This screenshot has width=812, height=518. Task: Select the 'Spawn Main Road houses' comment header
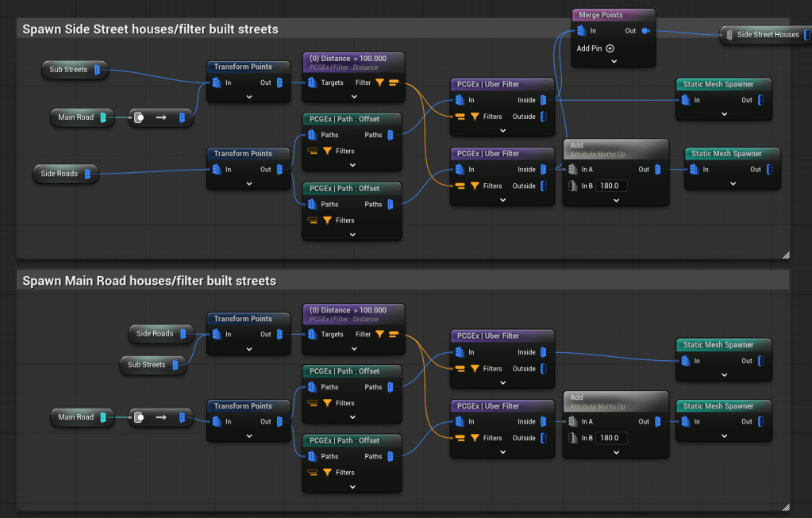[x=149, y=281]
